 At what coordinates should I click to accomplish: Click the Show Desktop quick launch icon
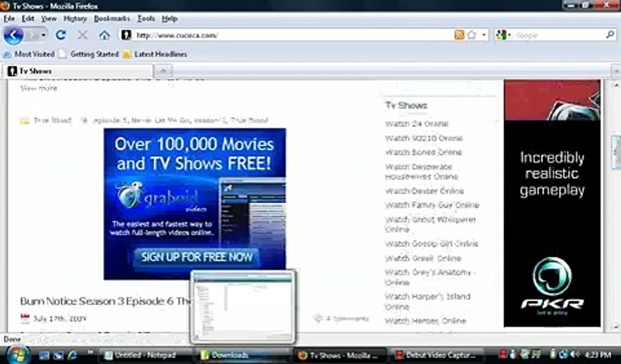coord(44,355)
